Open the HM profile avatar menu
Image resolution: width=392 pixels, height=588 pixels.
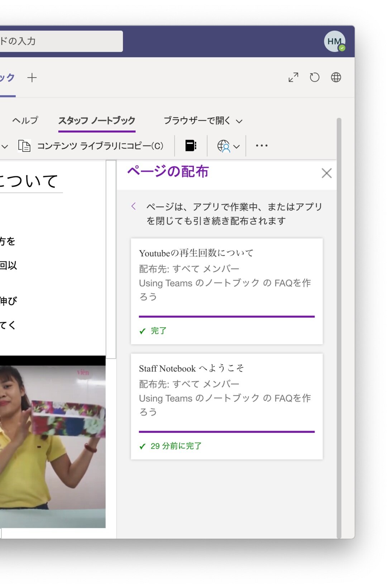click(335, 42)
